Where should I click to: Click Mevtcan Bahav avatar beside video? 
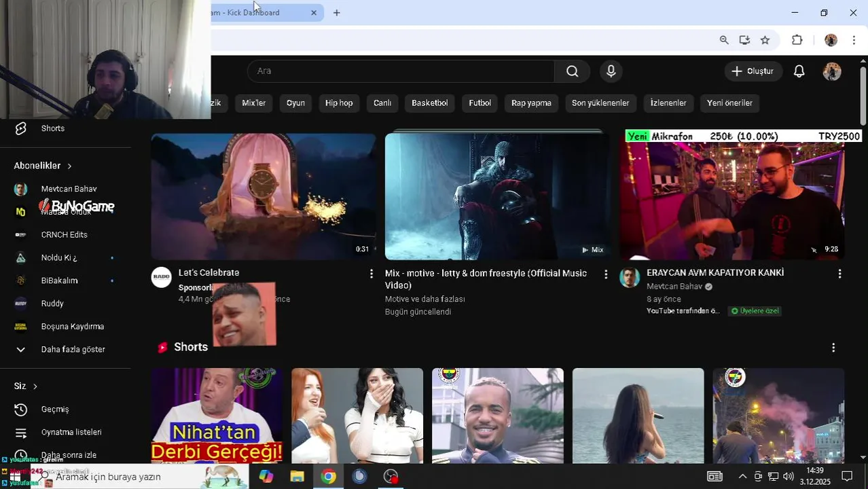(630, 277)
